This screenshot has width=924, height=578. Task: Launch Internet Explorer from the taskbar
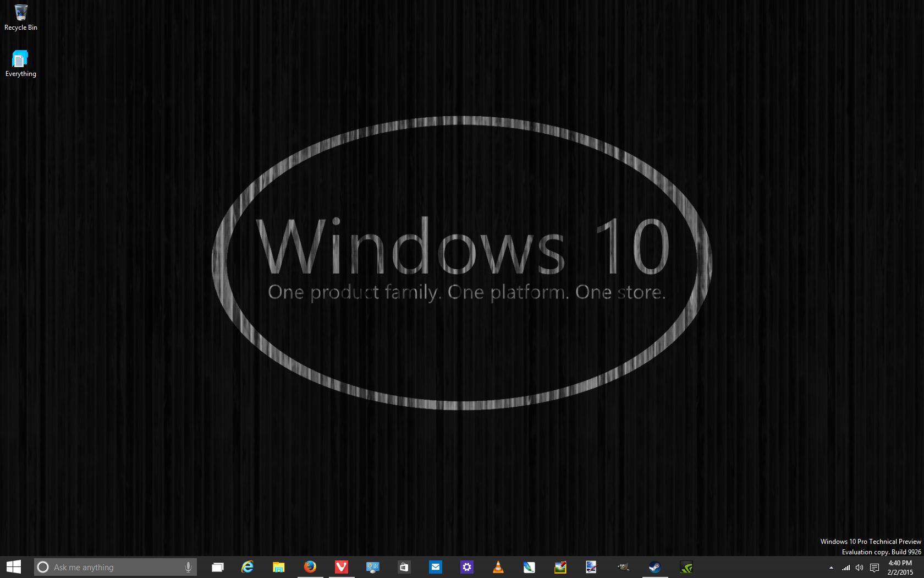(248, 567)
